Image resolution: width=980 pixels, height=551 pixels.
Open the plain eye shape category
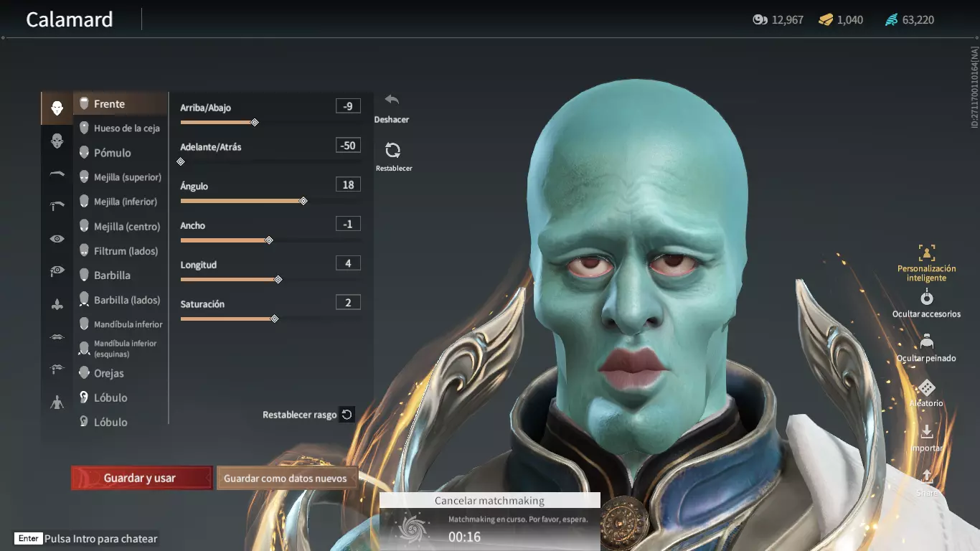click(x=57, y=239)
